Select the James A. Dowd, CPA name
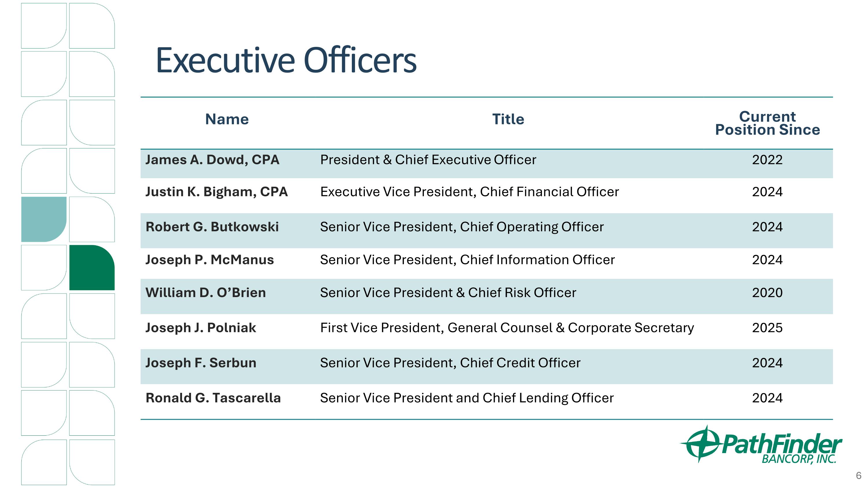The image size is (868, 488). [212, 160]
